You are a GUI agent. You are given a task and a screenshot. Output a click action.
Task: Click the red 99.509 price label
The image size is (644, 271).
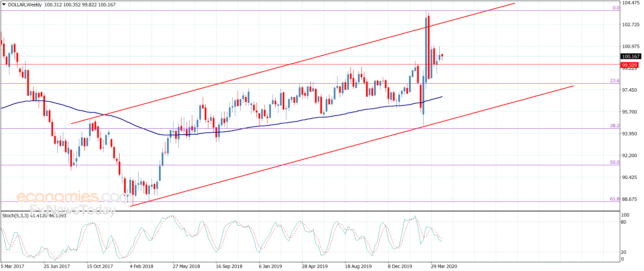click(629, 65)
